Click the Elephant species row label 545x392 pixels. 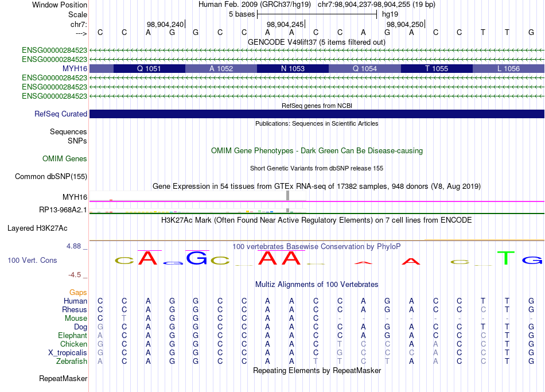(73, 336)
